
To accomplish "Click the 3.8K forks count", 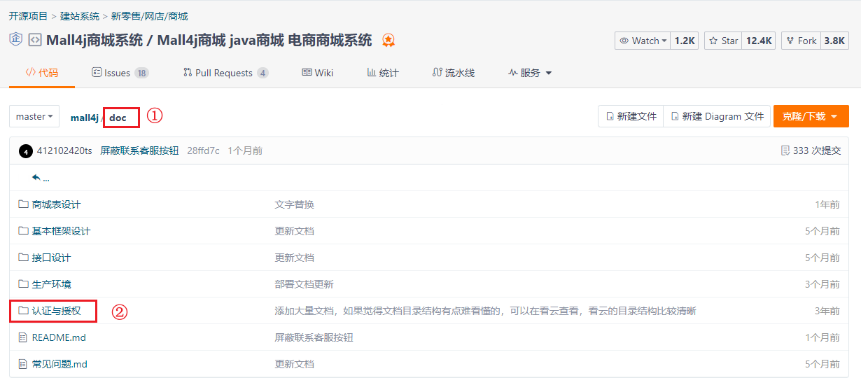I will coord(834,41).
